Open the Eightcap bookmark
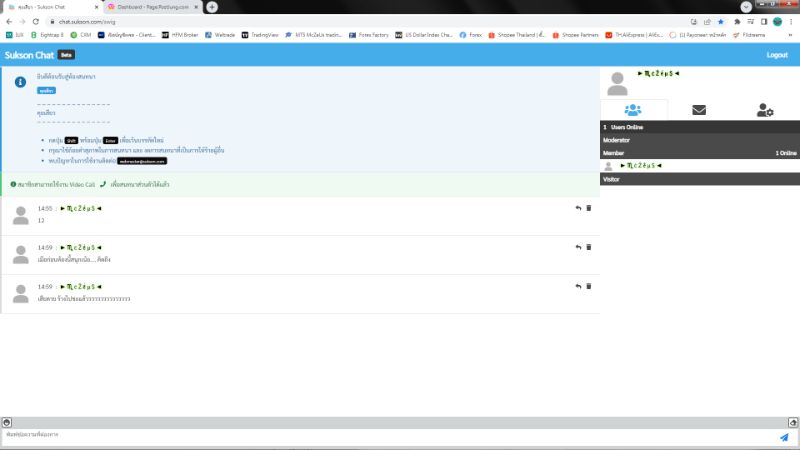This screenshot has width=800, height=450. pos(47,35)
